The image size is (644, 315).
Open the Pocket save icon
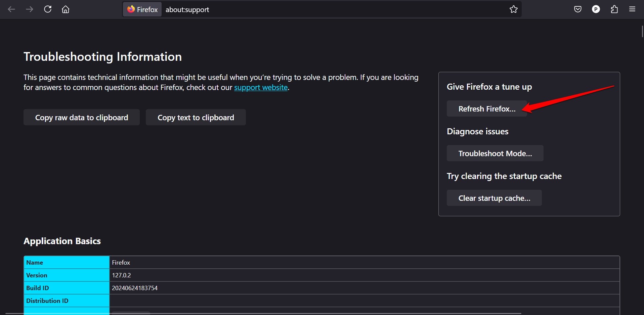click(578, 9)
